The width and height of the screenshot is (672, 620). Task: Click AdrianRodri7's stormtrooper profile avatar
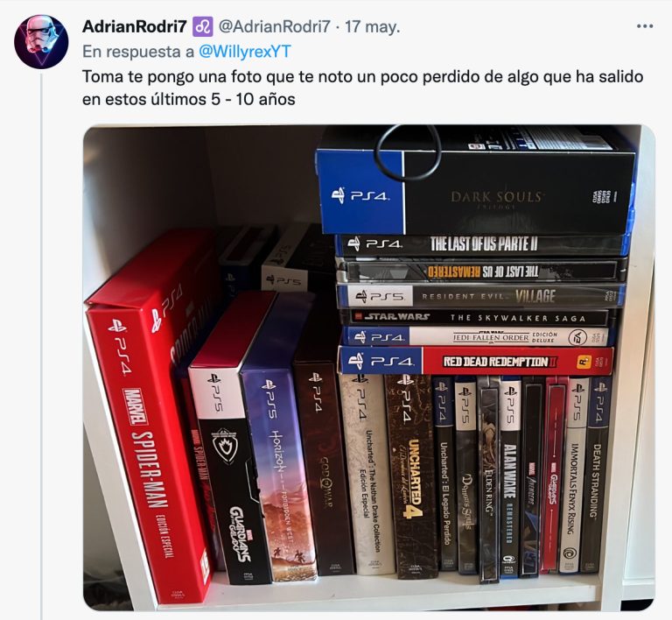click(x=41, y=41)
